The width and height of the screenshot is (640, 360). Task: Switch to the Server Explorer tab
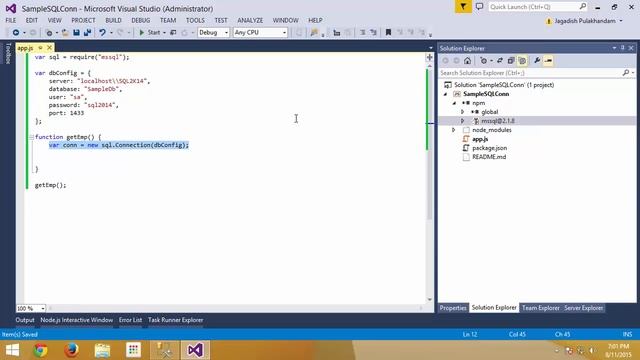coord(583,308)
